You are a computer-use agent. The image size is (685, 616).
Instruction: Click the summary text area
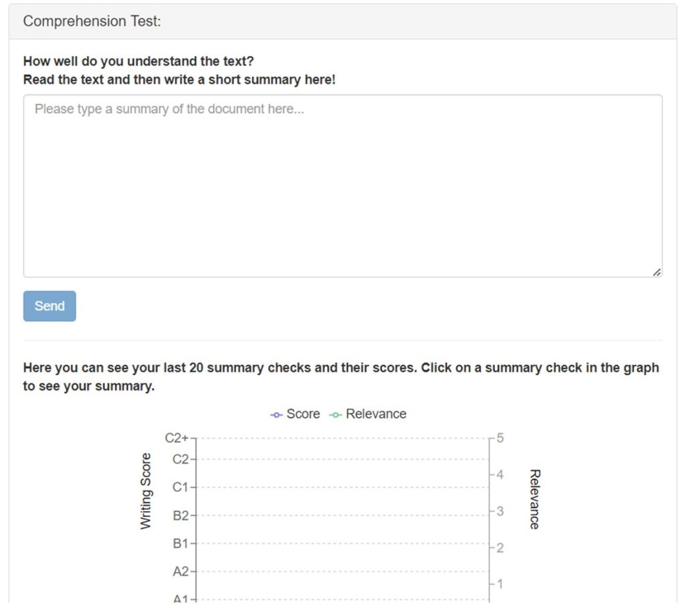(x=342, y=186)
